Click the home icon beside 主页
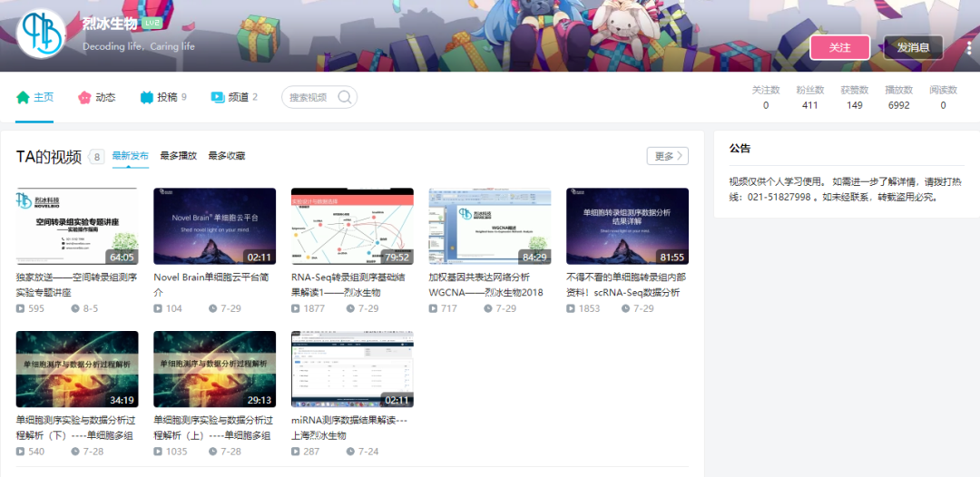Viewport: 980px width, 477px height. [23, 97]
